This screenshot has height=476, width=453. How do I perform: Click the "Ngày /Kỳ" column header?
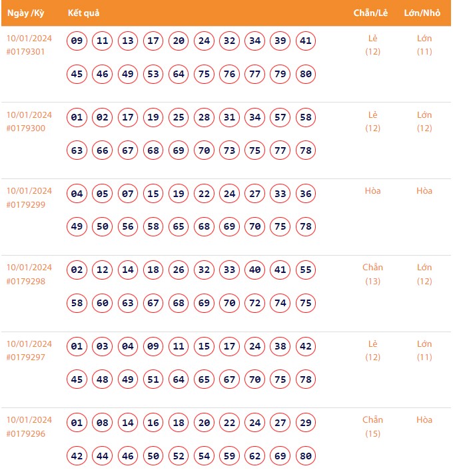pos(25,13)
